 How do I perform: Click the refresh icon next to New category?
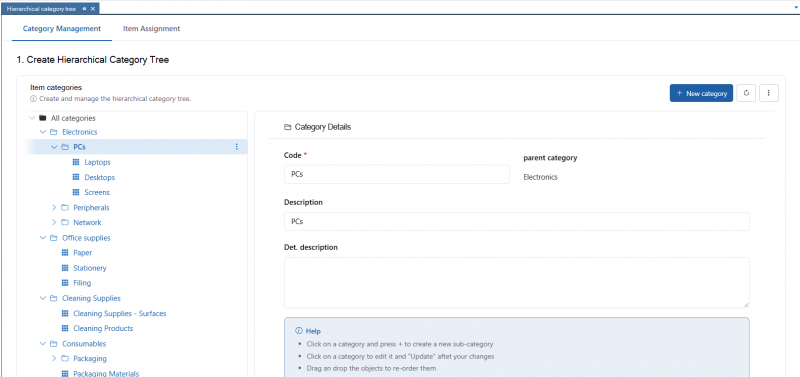746,93
